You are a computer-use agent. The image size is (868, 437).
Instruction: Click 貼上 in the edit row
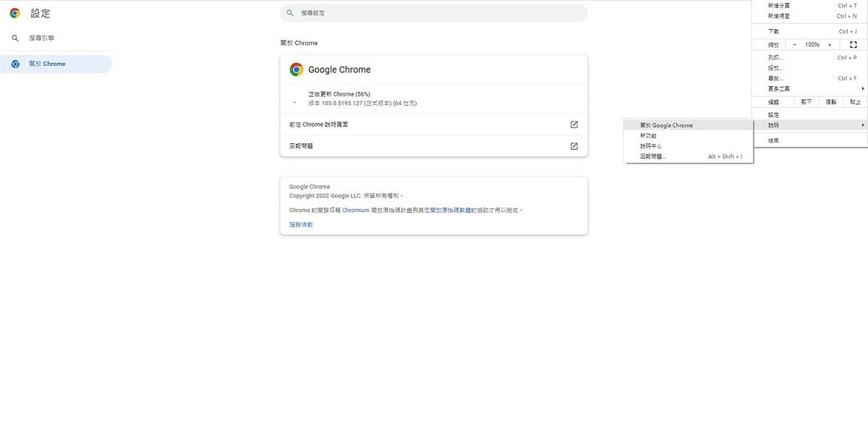coord(855,102)
